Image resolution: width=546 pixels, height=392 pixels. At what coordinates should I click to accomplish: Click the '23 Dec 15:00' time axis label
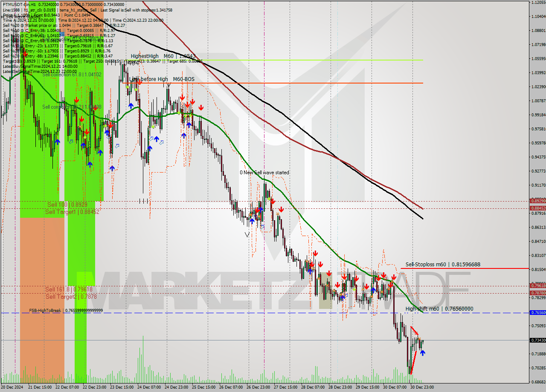(122, 387)
